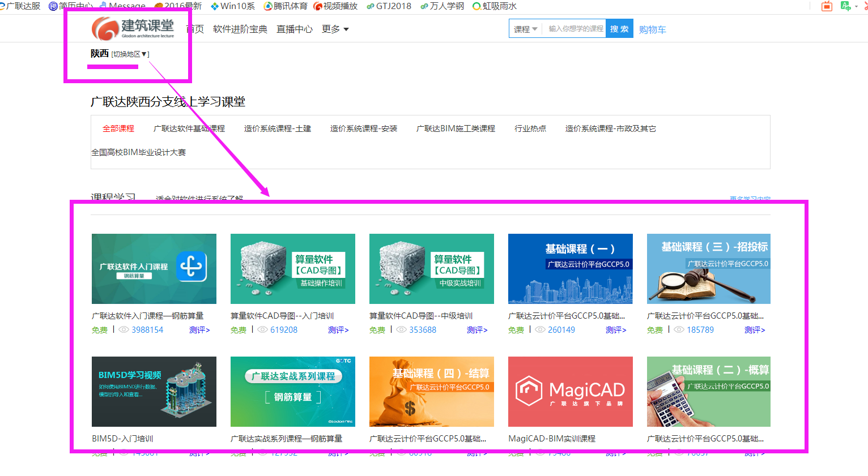Click 测评> for the 353688-view course
Screen dimensions: 868x476
pos(477,330)
